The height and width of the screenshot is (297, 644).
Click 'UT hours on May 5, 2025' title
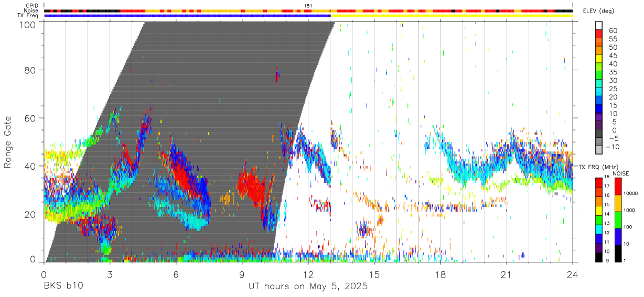[308, 287]
